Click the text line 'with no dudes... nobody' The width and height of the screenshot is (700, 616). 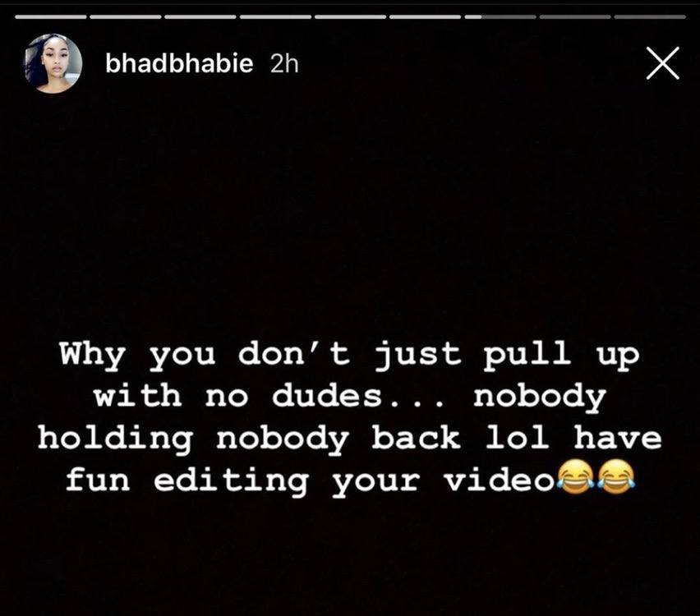(x=349, y=398)
